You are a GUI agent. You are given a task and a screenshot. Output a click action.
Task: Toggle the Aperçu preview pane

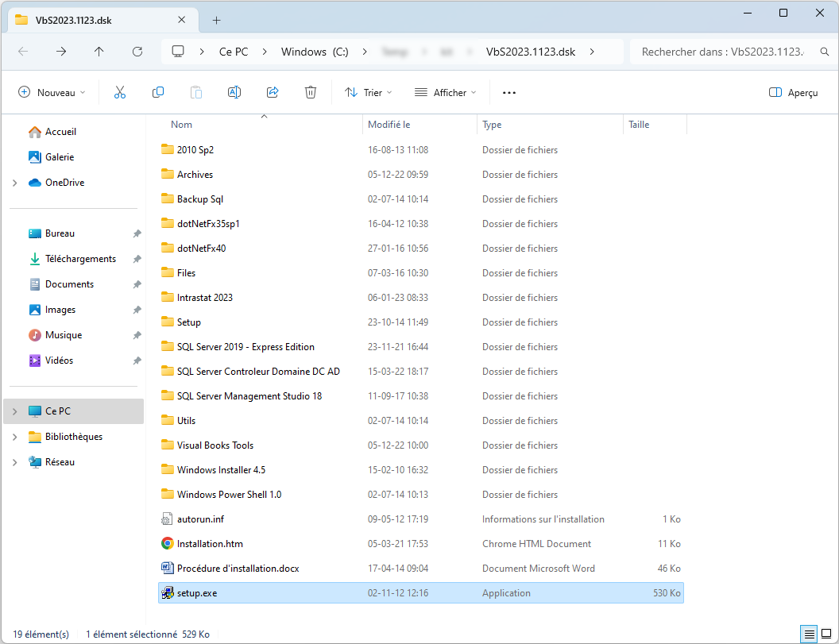(x=793, y=93)
